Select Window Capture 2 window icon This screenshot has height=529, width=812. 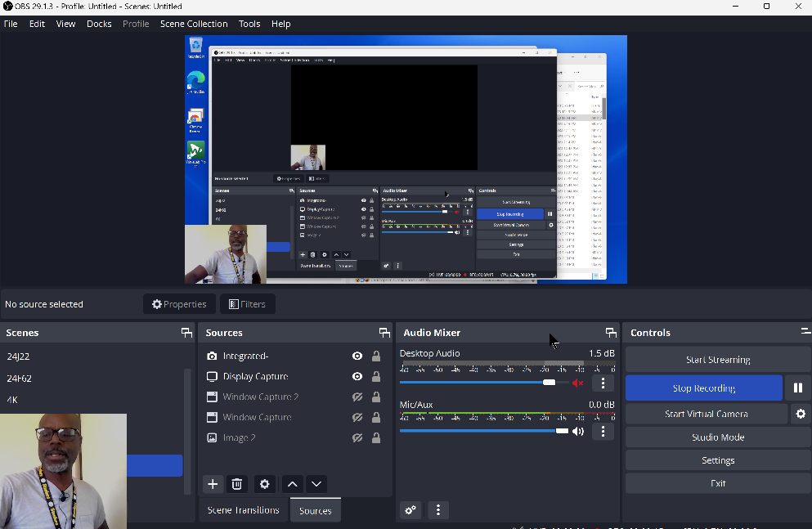(212, 397)
